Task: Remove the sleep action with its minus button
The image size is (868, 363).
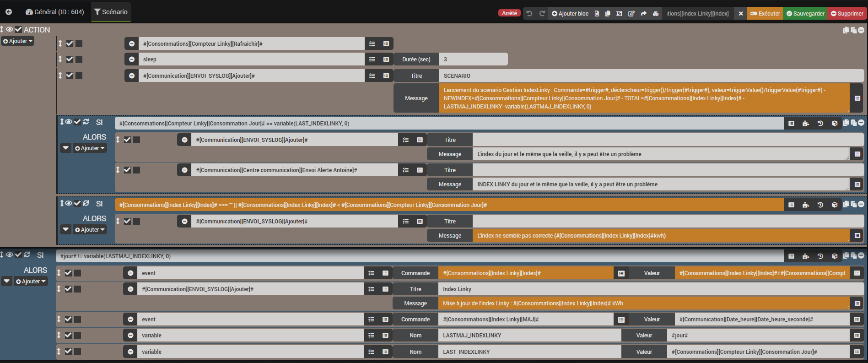Action: pyautogui.click(x=132, y=60)
